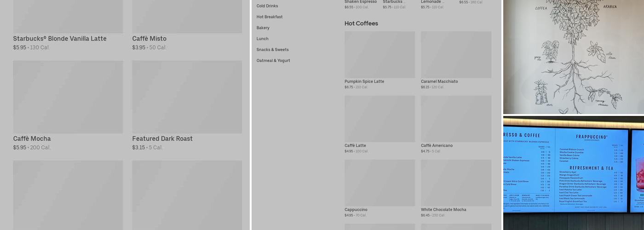Select the White Chocolate Mocha name
Viewport: 644px width, 230px height.
[x=443, y=210]
